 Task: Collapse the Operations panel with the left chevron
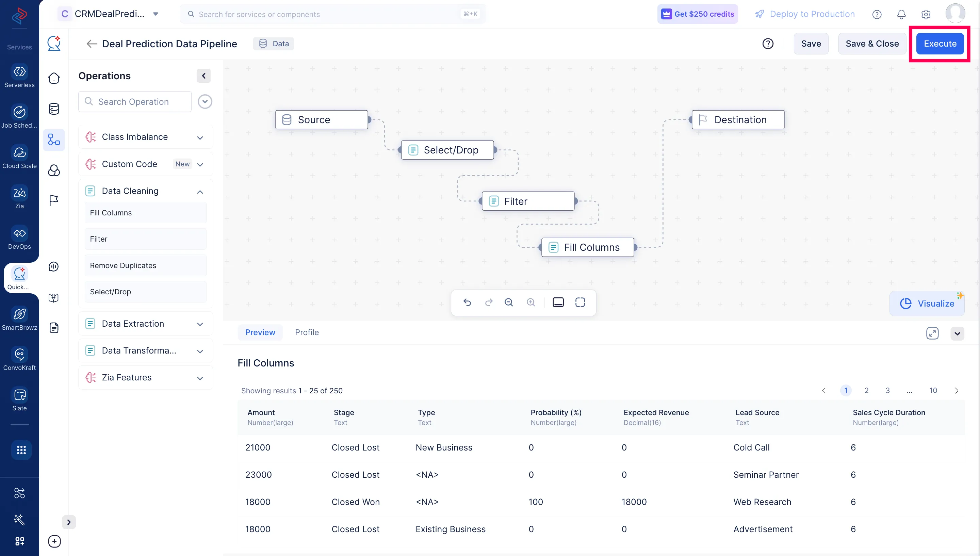coord(203,76)
